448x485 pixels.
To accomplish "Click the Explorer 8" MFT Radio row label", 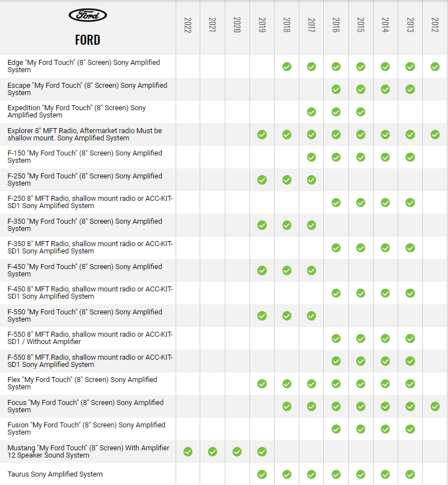I will point(84,134).
